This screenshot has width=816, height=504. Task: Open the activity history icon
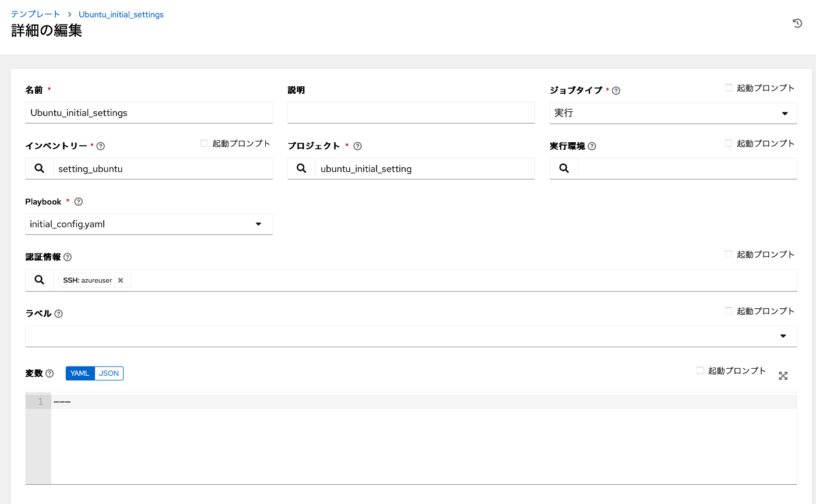[x=797, y=23]
